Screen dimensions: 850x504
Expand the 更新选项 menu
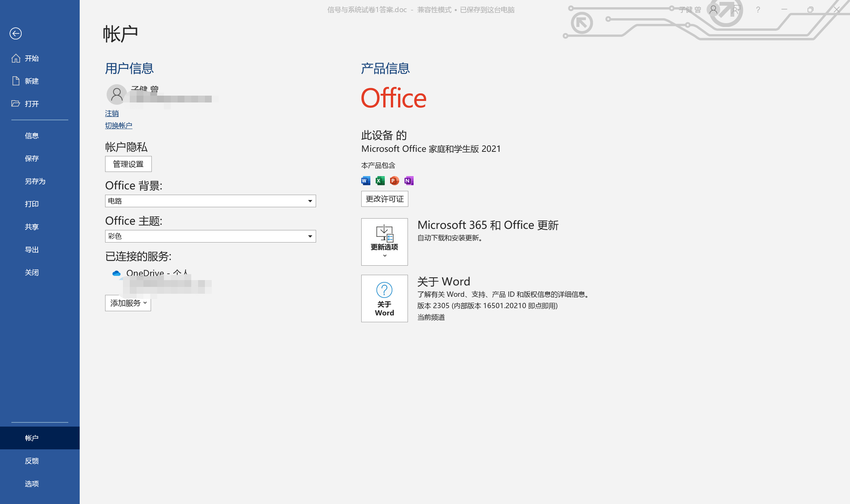(x=384, y=242)
